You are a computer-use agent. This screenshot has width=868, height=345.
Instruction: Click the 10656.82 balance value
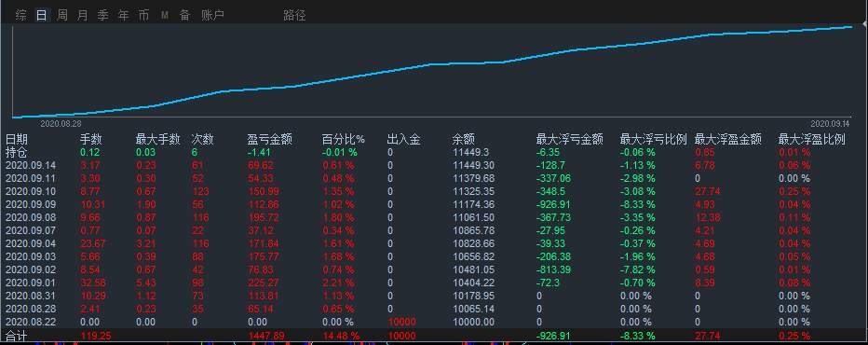(473, 256)
